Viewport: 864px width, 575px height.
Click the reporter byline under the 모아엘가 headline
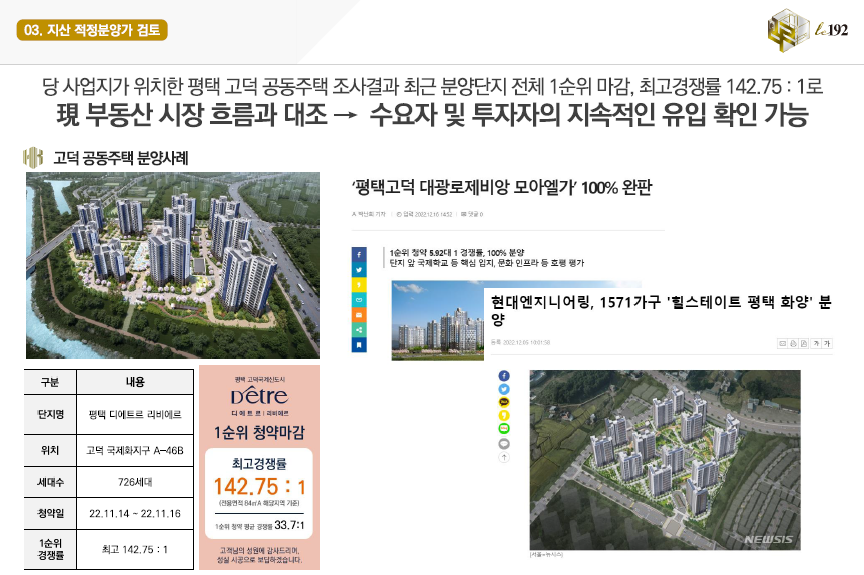368,214
